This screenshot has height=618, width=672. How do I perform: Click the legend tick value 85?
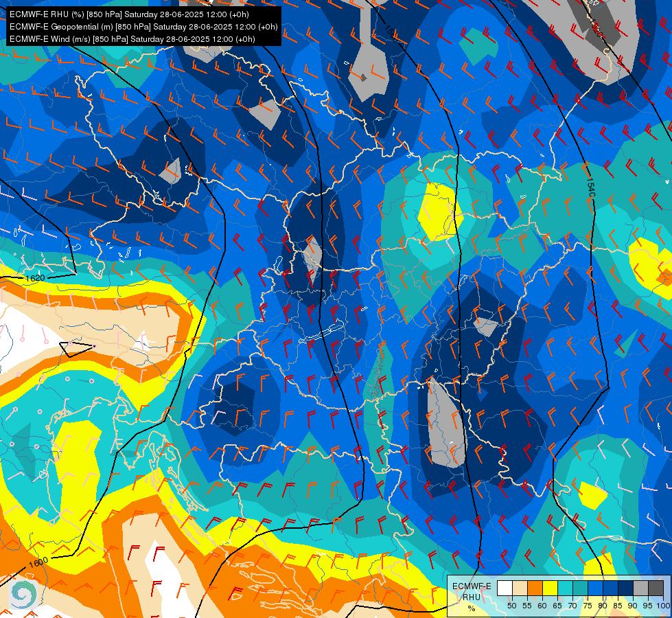click(618, 606)
